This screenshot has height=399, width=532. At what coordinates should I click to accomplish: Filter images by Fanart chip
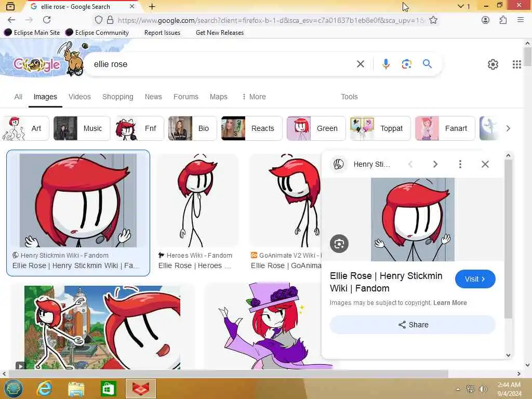[445, 128]
